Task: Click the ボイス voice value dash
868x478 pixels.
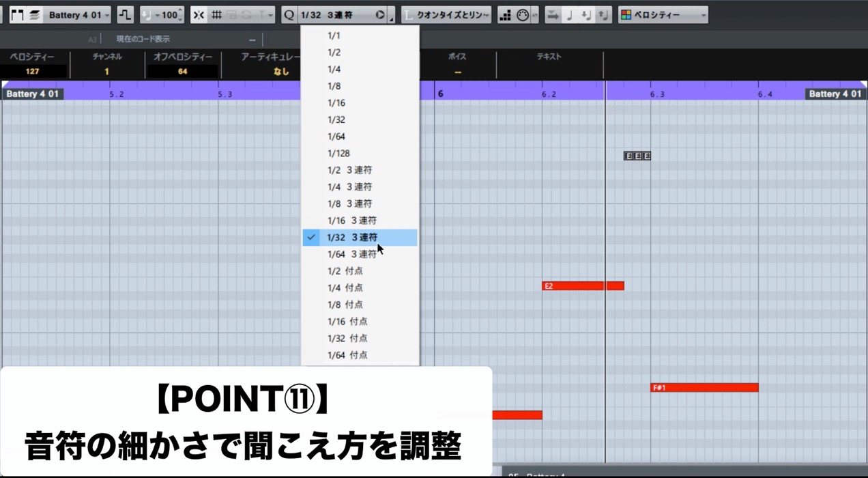Action: point(457,71)
